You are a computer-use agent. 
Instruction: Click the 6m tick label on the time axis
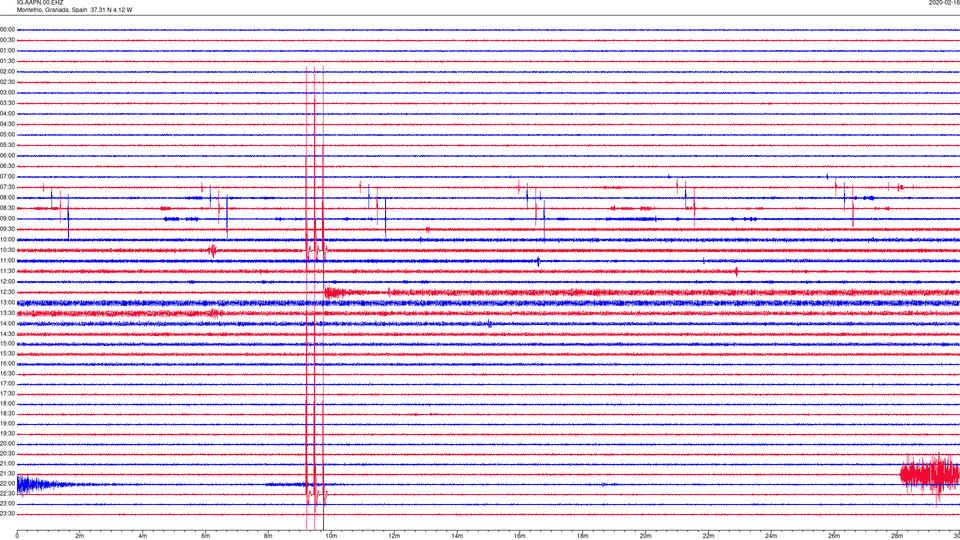(x=206, y=536)
